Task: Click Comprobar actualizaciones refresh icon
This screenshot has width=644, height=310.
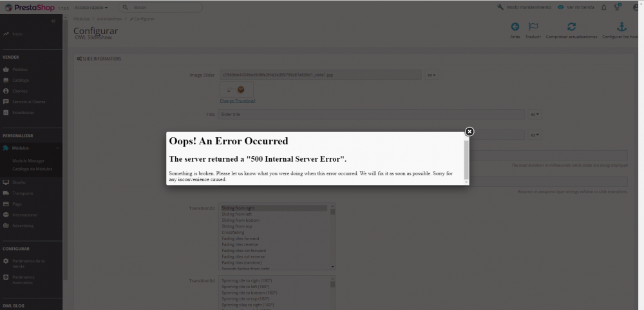Action: pos(571,26)
